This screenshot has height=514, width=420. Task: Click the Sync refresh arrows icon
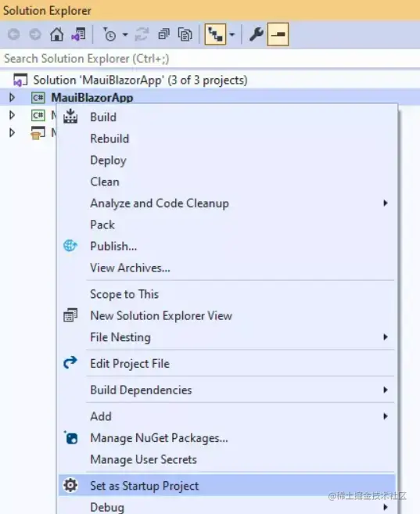142,34
